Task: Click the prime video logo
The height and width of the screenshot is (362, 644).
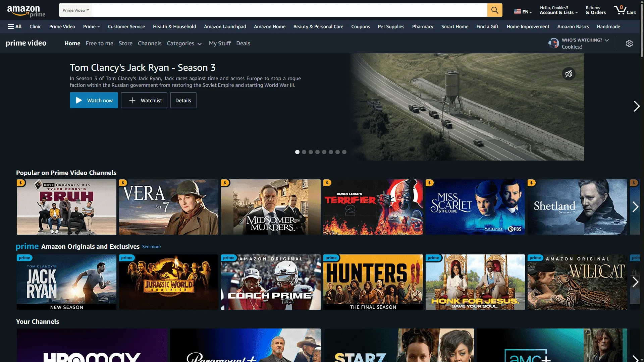Action: [26, 43]
